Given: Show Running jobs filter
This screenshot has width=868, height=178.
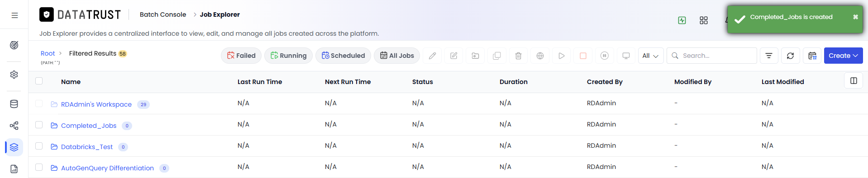Looking at the screenshot, I should 288,56.
